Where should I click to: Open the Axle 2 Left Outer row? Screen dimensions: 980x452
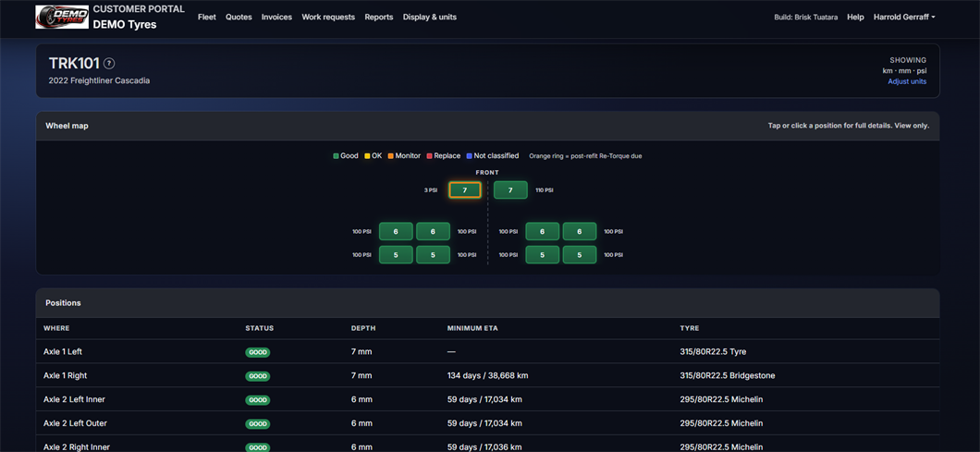[x=487, y=423]
